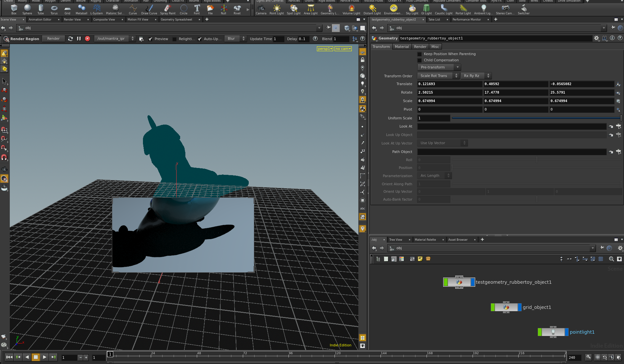Pause the render region
This screenshot has height=364, width=624.
pyautogui.click(x=79, y=38)
